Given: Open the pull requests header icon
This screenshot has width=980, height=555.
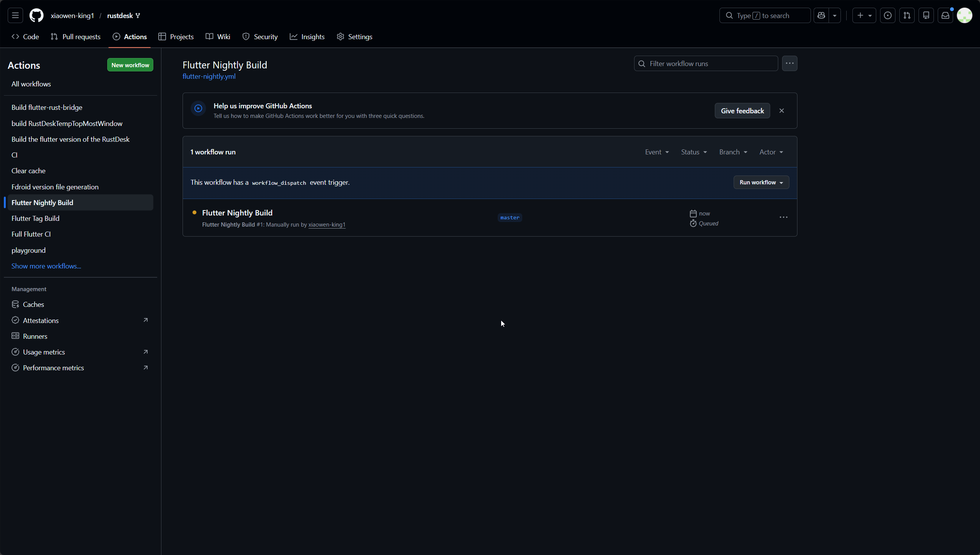Looking at the screenshot, I should [x=907, y=15].
